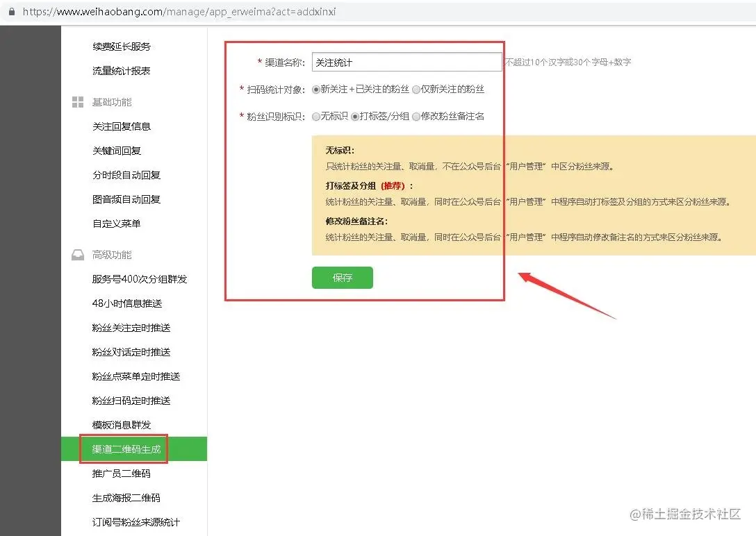
Task: Select 无标识 radio option
Action: [315, 117]
